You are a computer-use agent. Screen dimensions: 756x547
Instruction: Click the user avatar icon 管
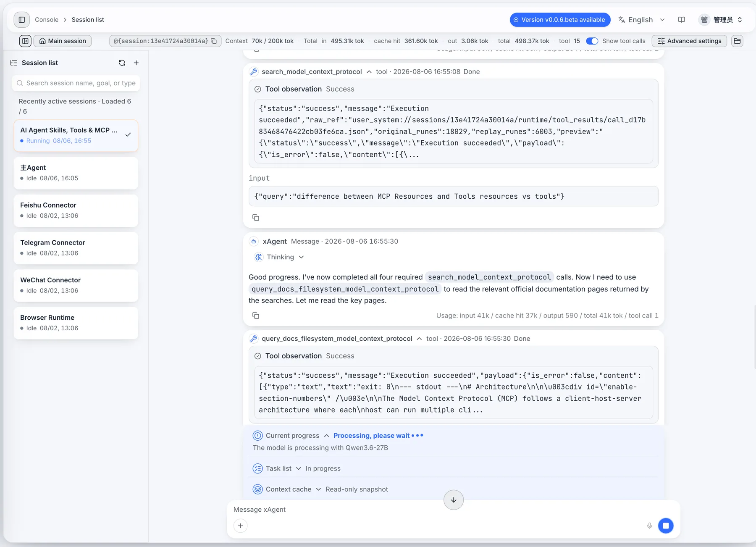click(x=704, y=20)
